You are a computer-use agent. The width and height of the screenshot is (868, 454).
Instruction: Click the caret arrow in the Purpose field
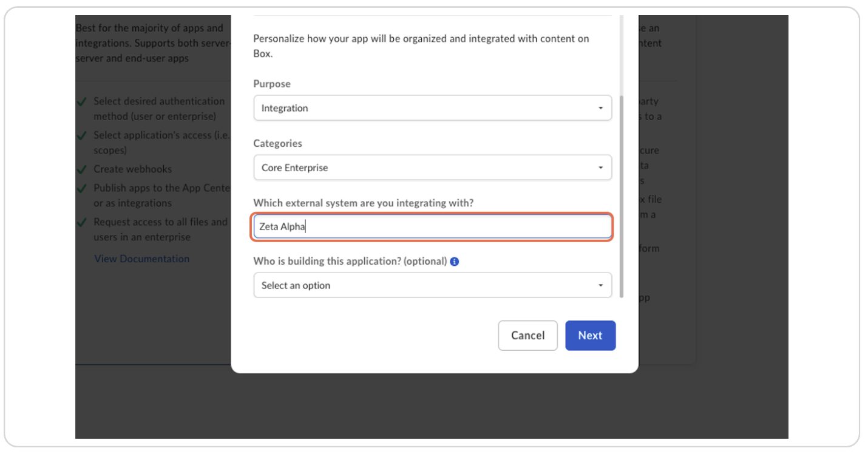coord(600,108)
